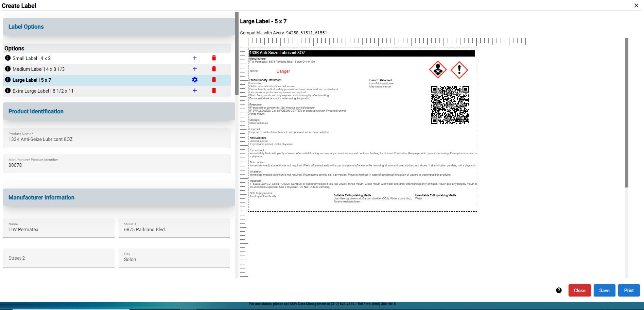
Task: Add Small Label with plus icon
Action: pyautogui.click(x=195, y=58)
